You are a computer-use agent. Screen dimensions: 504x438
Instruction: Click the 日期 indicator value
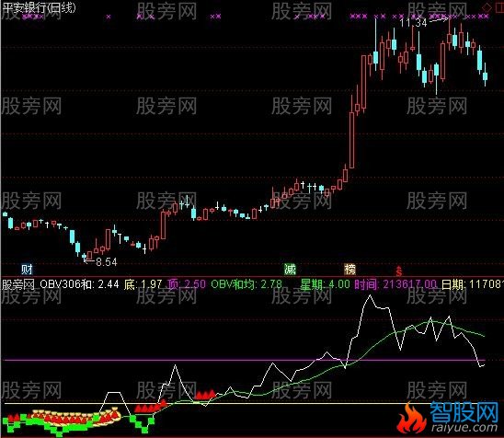(x=472, y=284)
